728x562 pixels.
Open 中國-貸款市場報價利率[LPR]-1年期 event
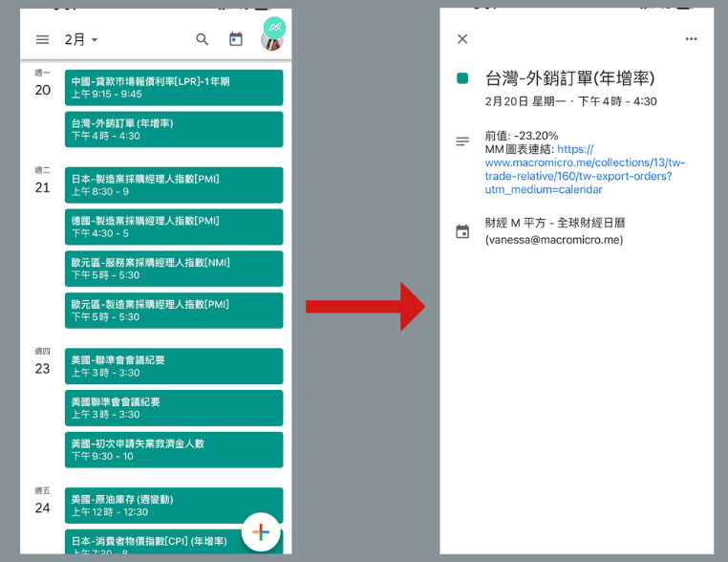tap(174, 87)
